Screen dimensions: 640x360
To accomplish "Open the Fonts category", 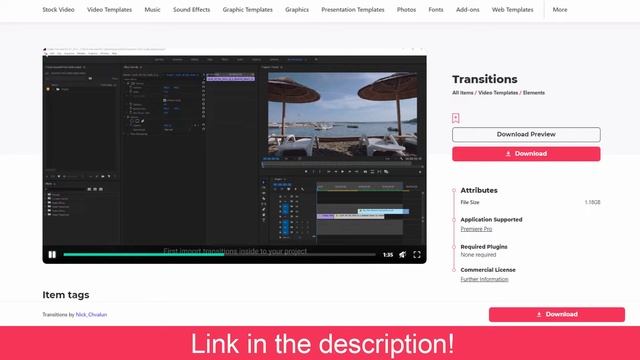I will (436, 9).
